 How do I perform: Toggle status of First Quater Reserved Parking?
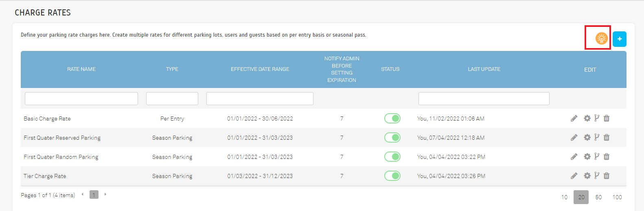coord(392,138)
